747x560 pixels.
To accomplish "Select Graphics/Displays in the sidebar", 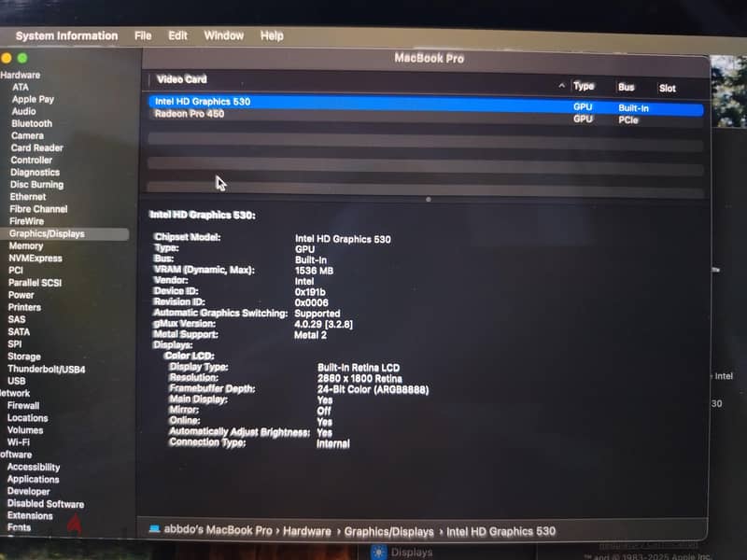I will (64, 234).
